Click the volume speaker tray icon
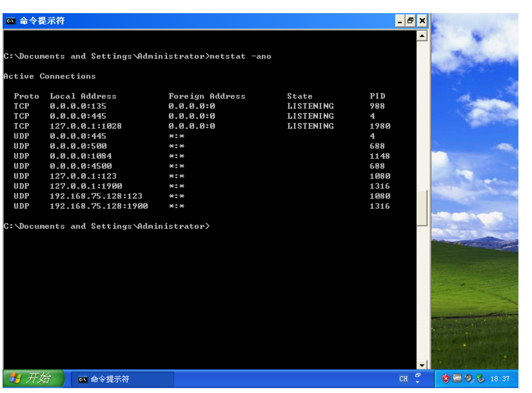532x393 pixels. 469,378
